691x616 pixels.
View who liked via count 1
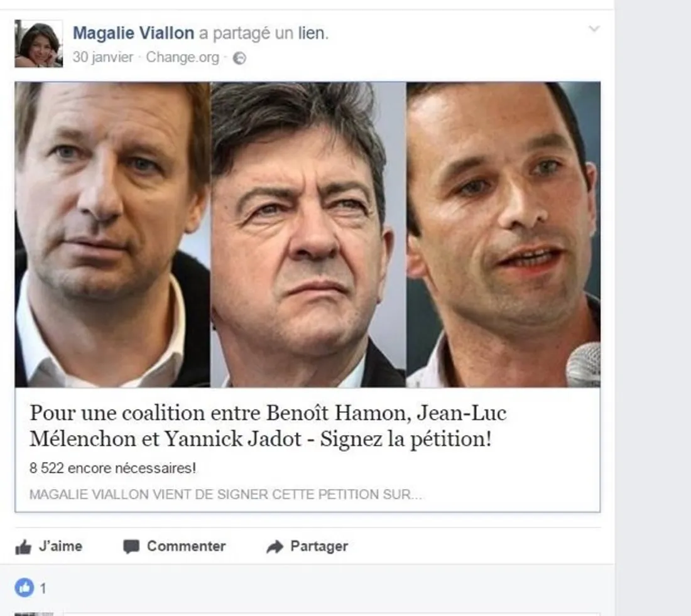pyautogui.click(x=43, y=588)
